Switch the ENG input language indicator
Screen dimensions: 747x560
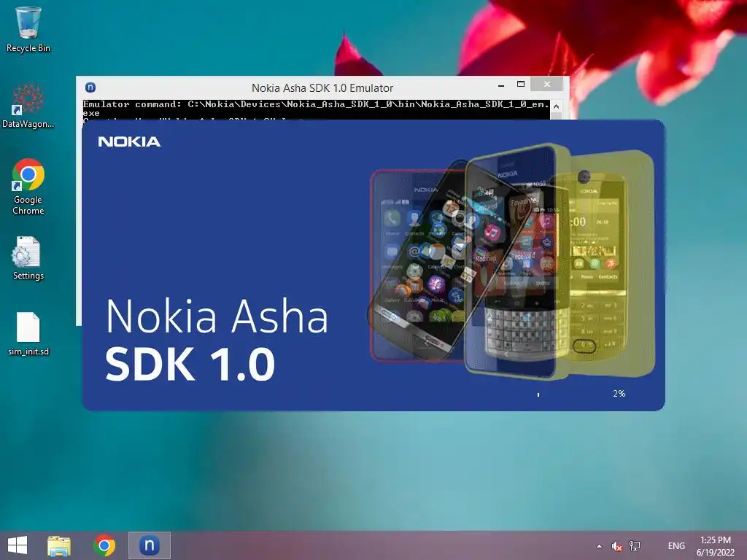click(676, 545)
